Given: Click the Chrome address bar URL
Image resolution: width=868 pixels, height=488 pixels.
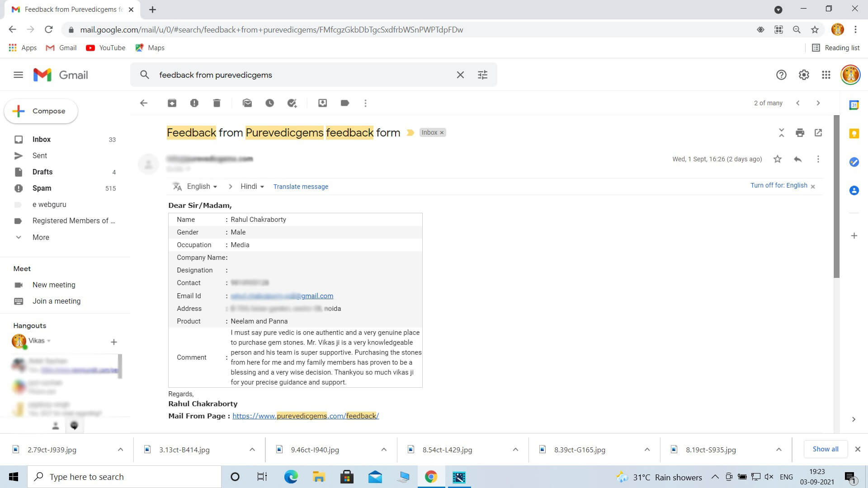Looking at the screenshot, I should 271,30.
